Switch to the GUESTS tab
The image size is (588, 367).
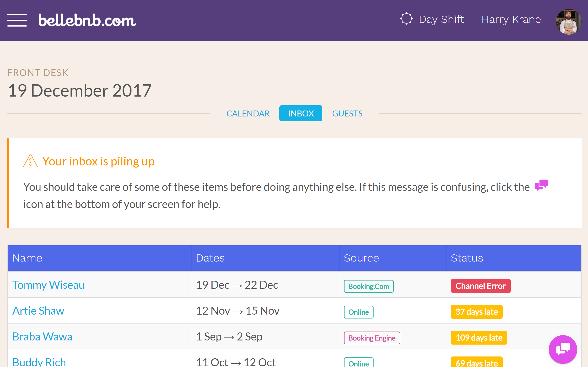coord(347,113)
